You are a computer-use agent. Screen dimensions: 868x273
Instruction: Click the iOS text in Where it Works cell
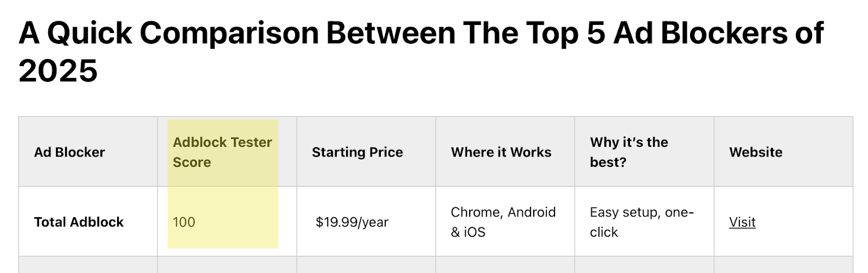pos(474,232)
